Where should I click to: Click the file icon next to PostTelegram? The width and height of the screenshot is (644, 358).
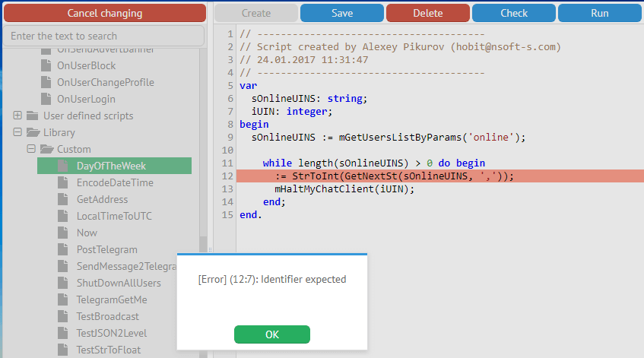click(x=63, y=250)
